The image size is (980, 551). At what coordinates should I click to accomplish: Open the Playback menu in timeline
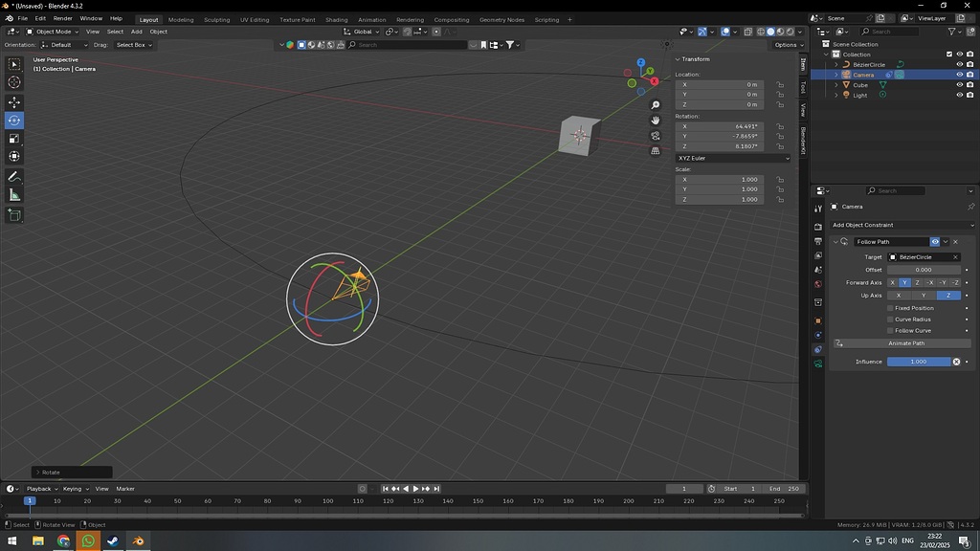tap(41, 489)
